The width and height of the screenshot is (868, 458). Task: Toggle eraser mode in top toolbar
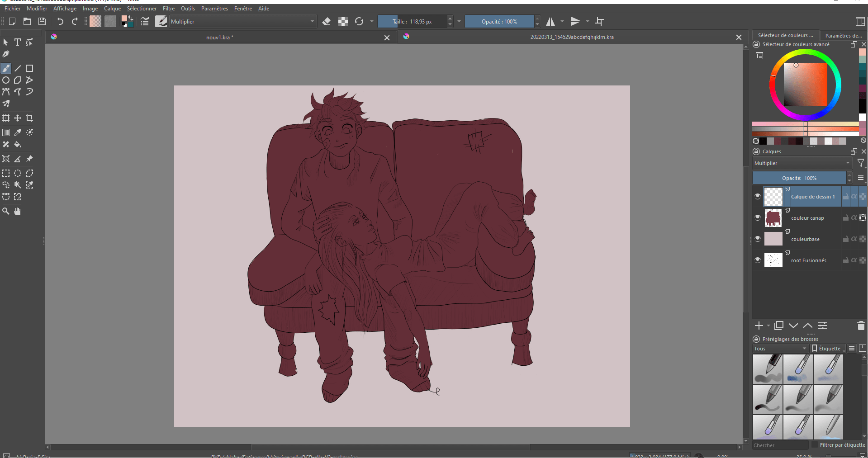[326, 22]
